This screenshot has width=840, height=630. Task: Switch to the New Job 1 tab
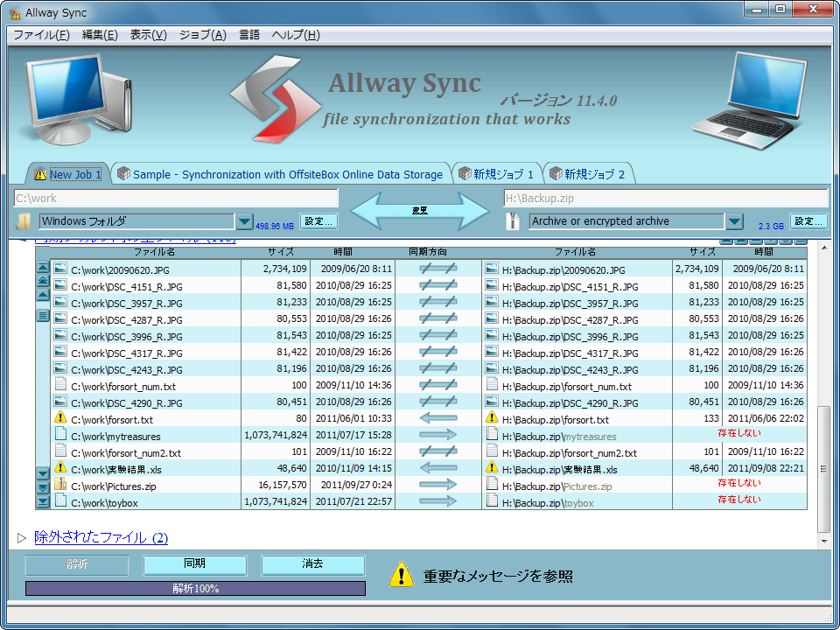click(68, 174)
